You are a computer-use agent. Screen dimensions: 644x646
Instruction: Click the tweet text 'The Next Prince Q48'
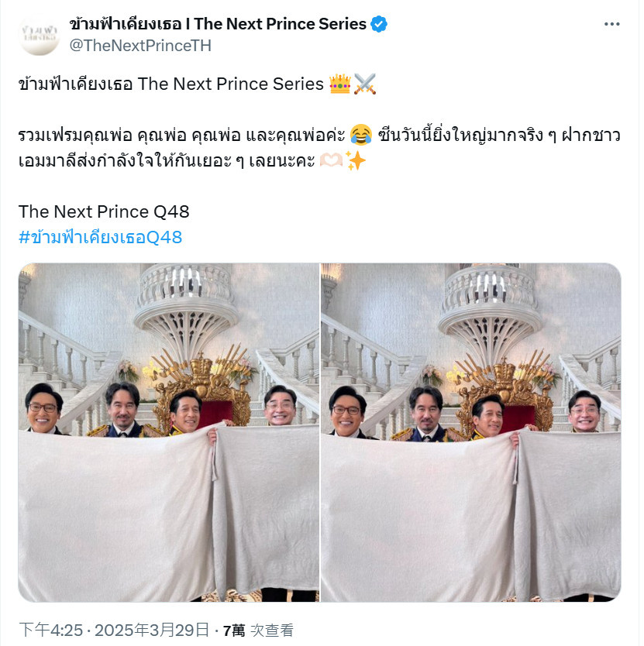104,211
